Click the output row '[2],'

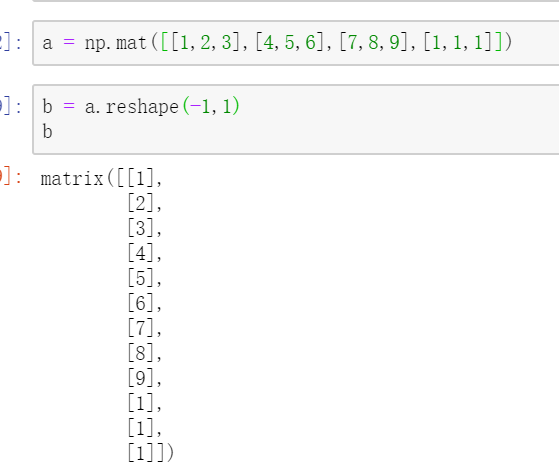[145, 203]
